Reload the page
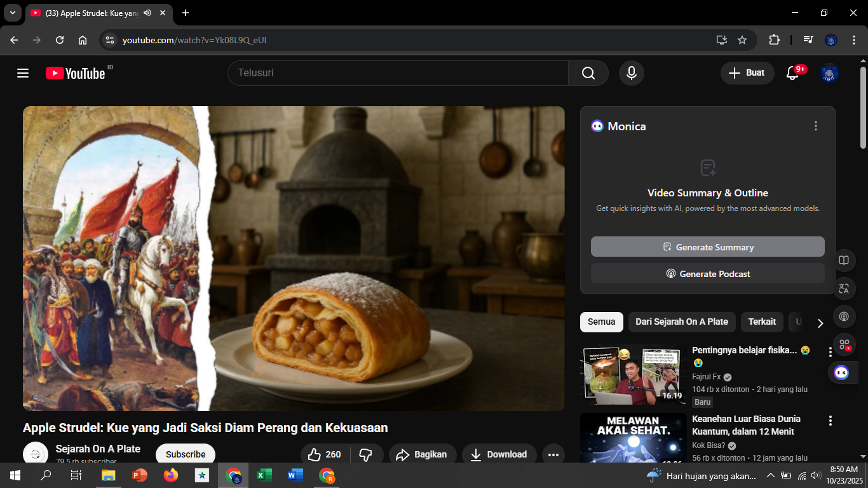The height and width of the screenshot is (488, 868). (x=60, y=40)
